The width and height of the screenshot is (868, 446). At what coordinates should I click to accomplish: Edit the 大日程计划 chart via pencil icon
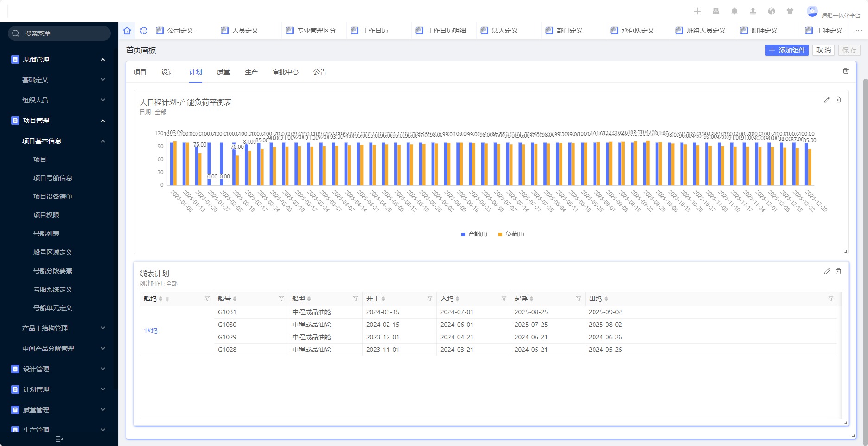[x=827, y=100]
